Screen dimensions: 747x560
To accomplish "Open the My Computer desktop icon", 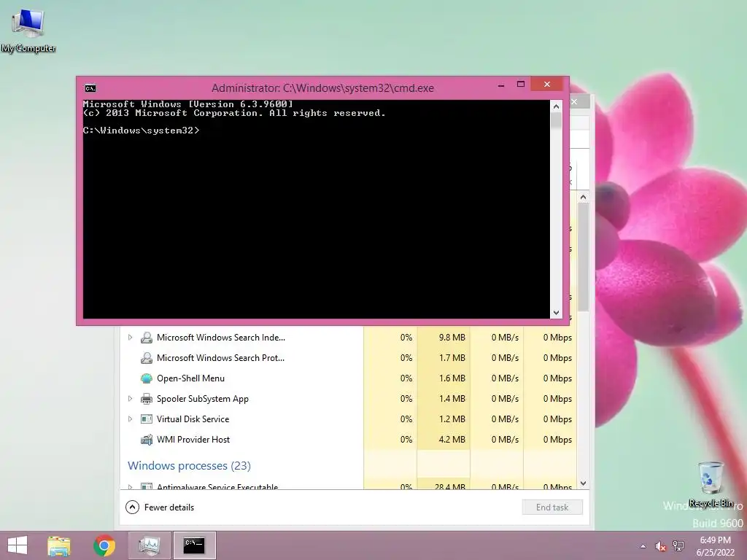I will [x=28, y=31].
